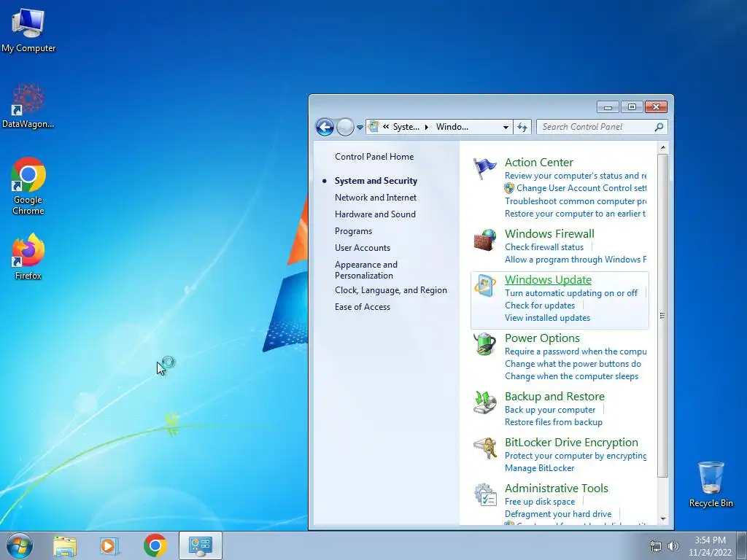The image size is (747, 560).
Task: Click the vertical scrollbar thumb
Action: click(662, 315)
